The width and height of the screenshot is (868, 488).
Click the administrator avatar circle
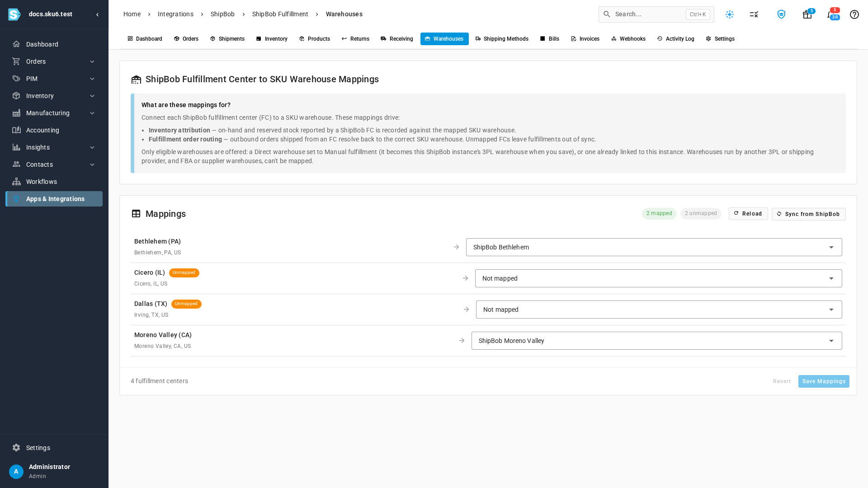pyautogui.click(x=16, y=472)
